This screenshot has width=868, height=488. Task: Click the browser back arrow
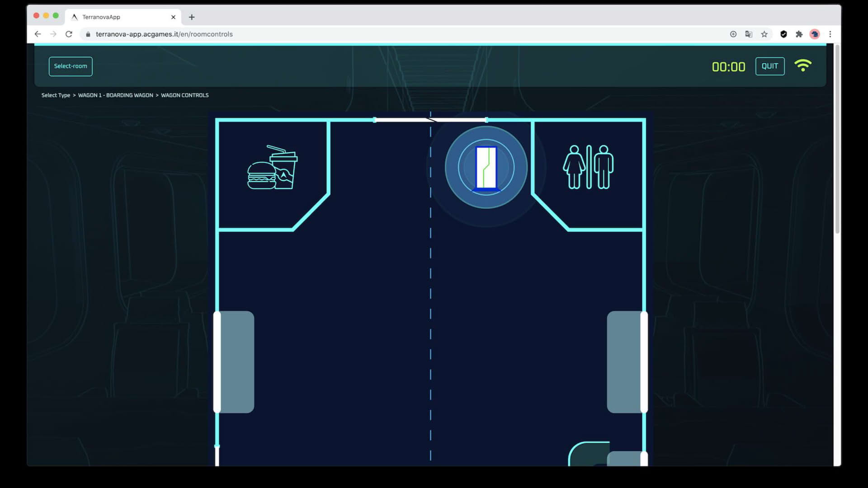tap(38, 34)
